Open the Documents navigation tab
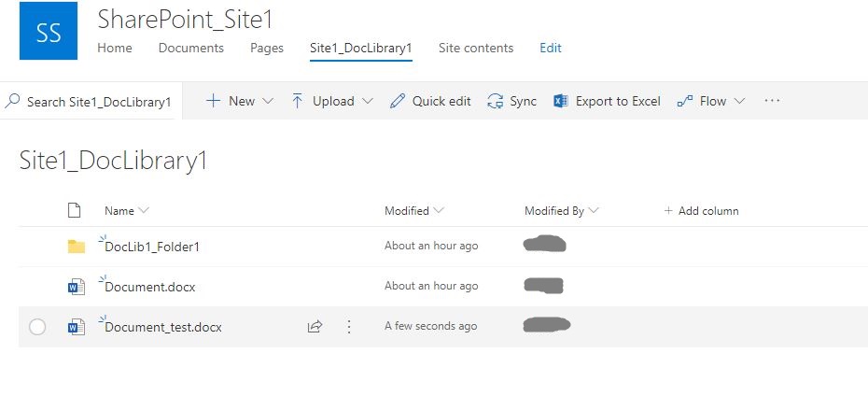Viewport: 868px width, 410px height. point(191,49)
